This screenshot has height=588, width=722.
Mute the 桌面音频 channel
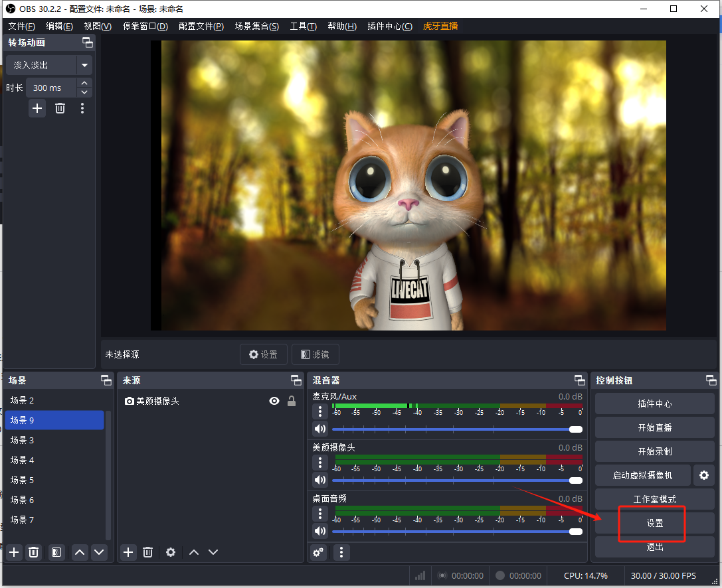click(320, 532)
